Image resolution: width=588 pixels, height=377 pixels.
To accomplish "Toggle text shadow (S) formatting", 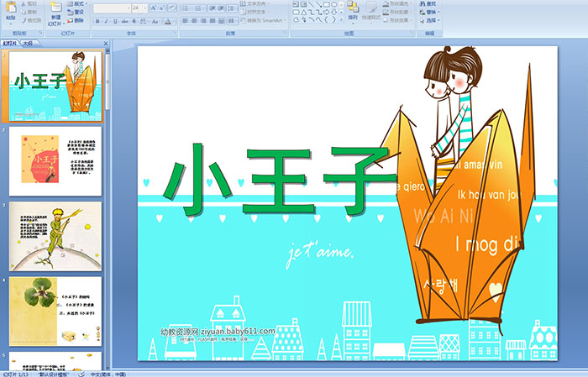I will click(x=134, y=21).
